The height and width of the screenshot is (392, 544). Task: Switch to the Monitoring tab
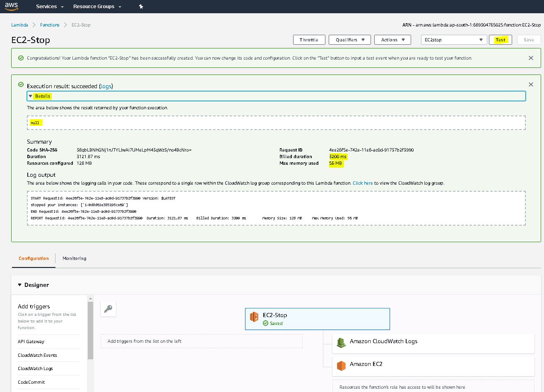pyautogui.click(x=75, y=258)
